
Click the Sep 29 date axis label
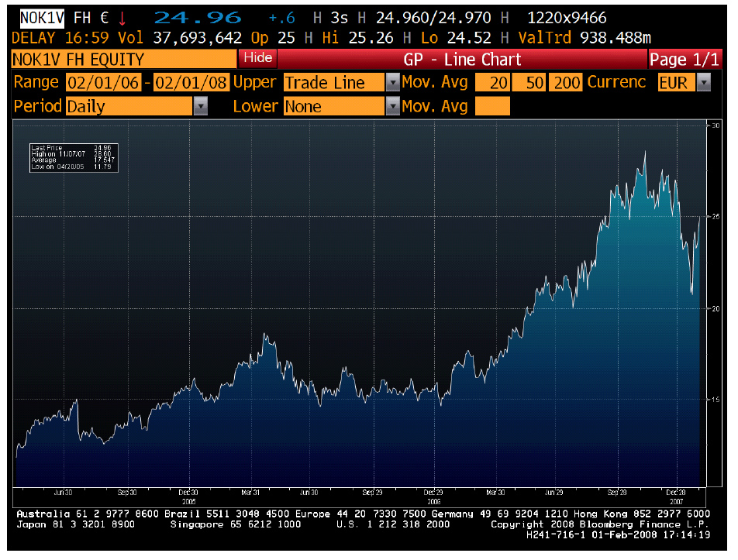[372, 493]
